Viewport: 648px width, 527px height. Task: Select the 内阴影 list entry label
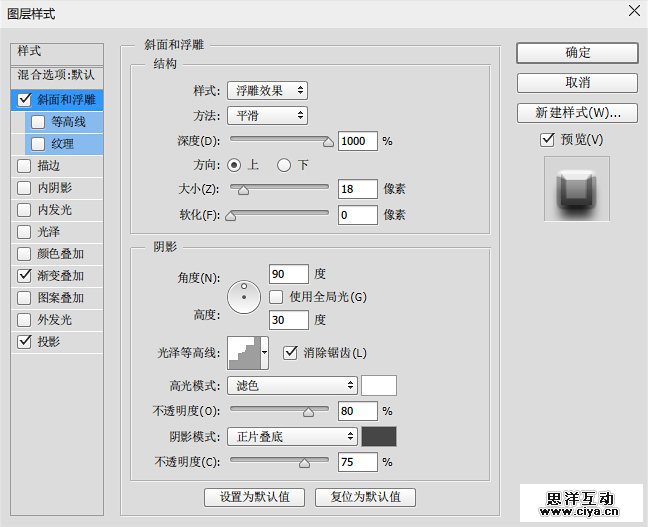pos(55,188)
